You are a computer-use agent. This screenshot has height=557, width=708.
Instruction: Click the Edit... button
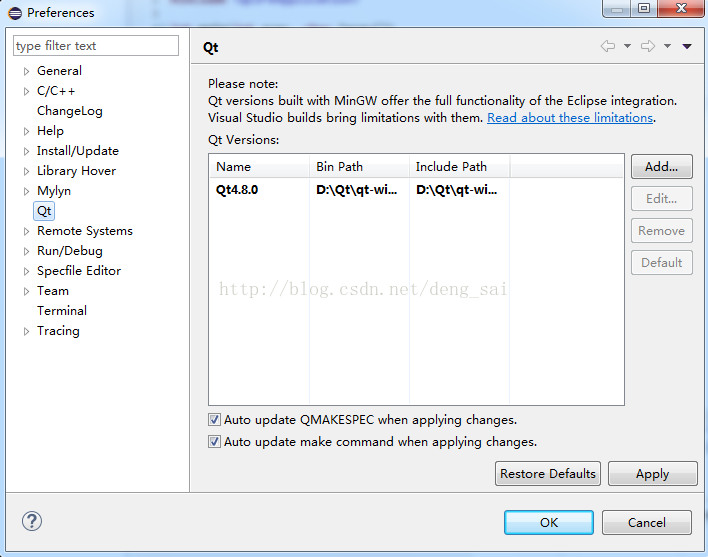point(661,199)
